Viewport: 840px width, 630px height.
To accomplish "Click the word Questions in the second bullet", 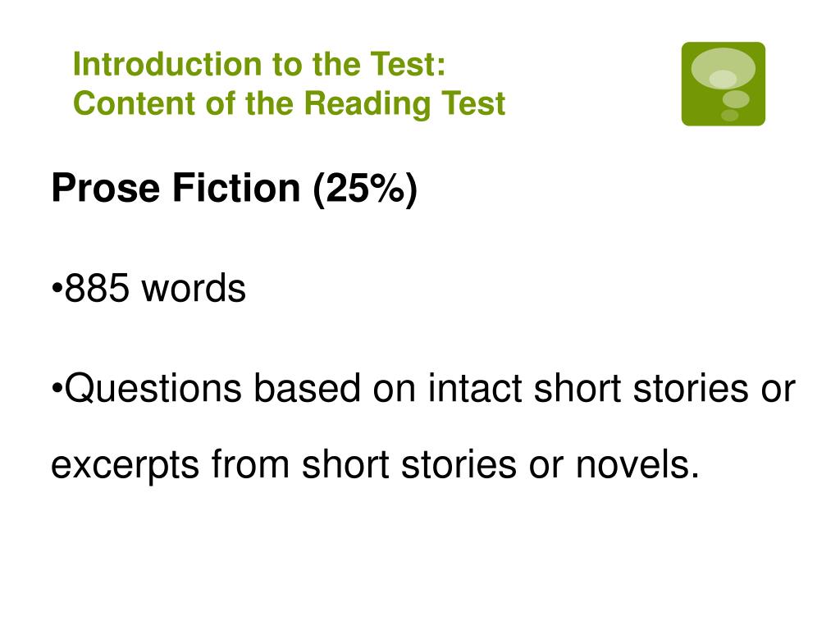I will [x=153, y=388].
